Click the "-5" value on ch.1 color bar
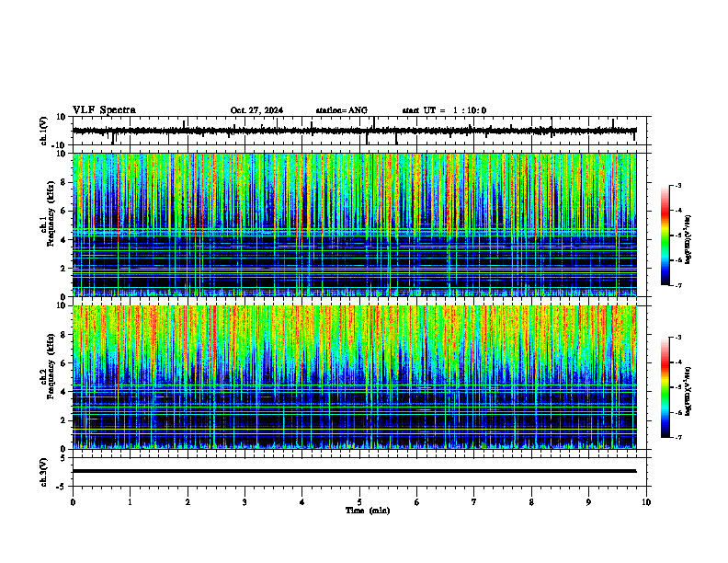Viewport: 728px width, 563px height. 678,236
